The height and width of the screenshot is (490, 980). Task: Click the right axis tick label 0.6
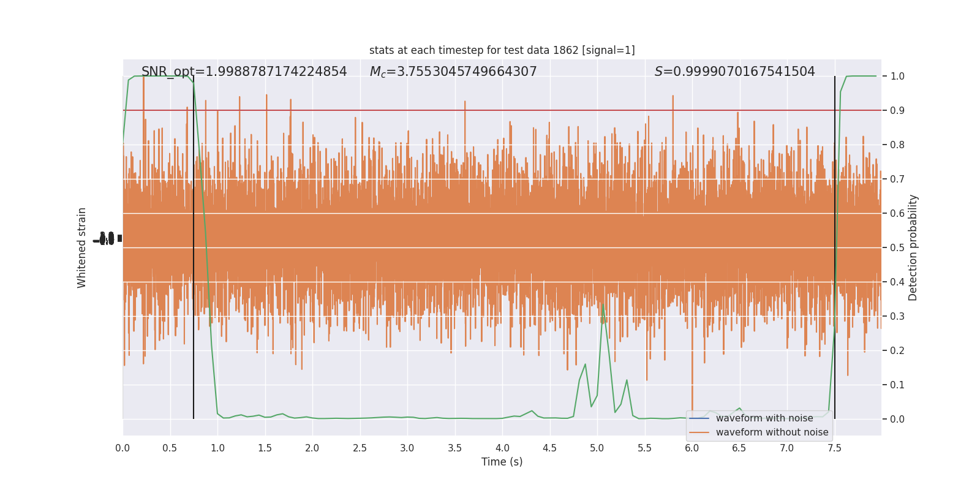point(897,214)
